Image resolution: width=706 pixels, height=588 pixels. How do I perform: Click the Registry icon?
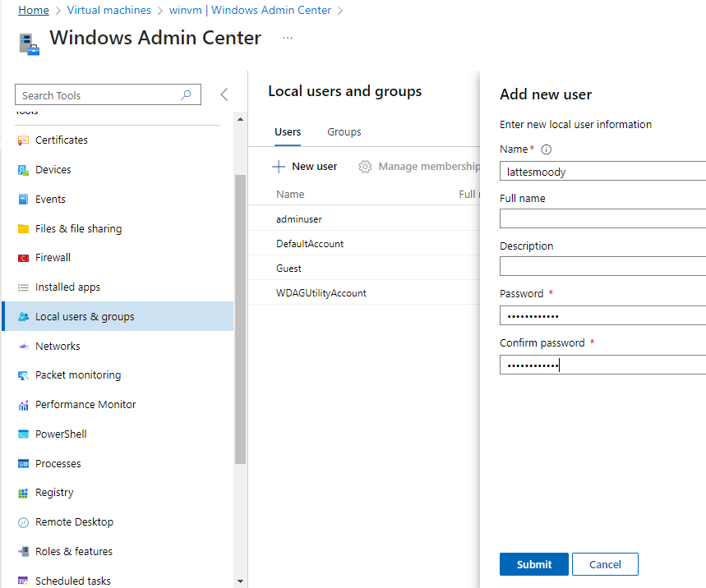click(23, 493)
